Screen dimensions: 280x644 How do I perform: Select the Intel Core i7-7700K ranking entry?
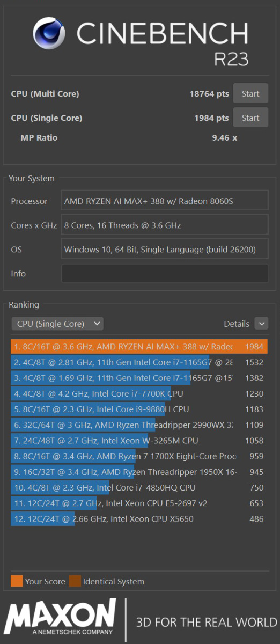tap(139, 393)
